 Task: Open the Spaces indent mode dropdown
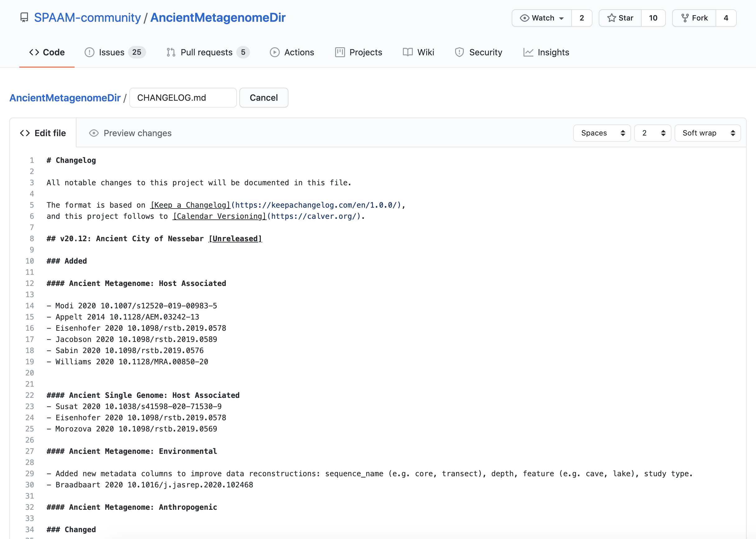pos(602,133)
